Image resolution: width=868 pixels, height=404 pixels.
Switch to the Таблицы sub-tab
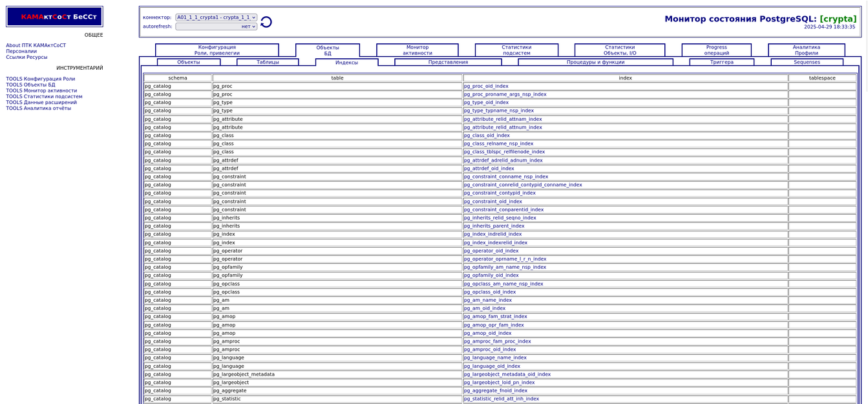tap(268, 62)
